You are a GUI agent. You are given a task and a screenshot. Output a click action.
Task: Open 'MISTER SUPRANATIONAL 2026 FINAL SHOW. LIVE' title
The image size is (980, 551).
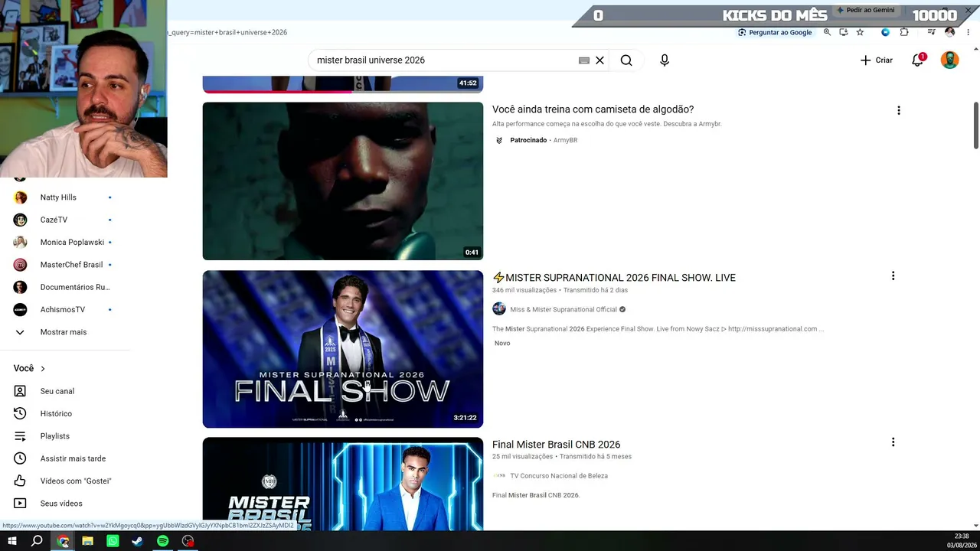[x=614, y=278]
